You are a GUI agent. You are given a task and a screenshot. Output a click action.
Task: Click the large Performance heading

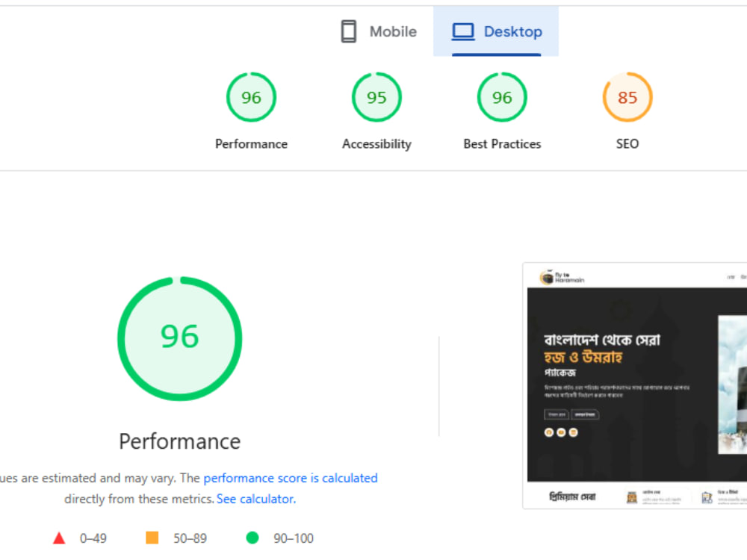point(179,441)
